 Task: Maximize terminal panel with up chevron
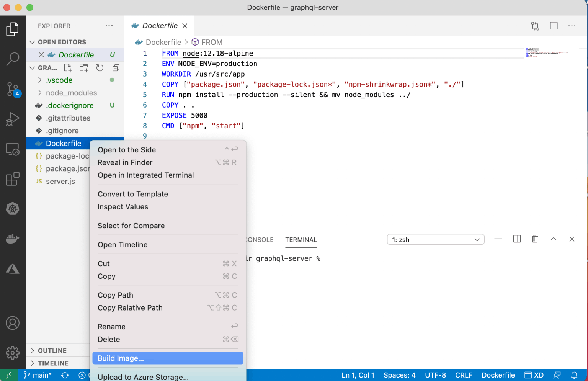coord(553,239)
